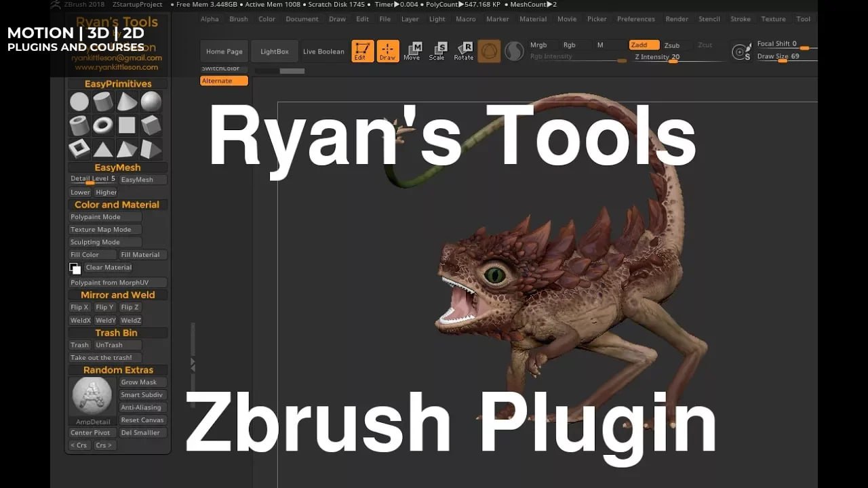Click the black and white color swatch
Screen dimensions: 868x488
[x=75, y=268]
